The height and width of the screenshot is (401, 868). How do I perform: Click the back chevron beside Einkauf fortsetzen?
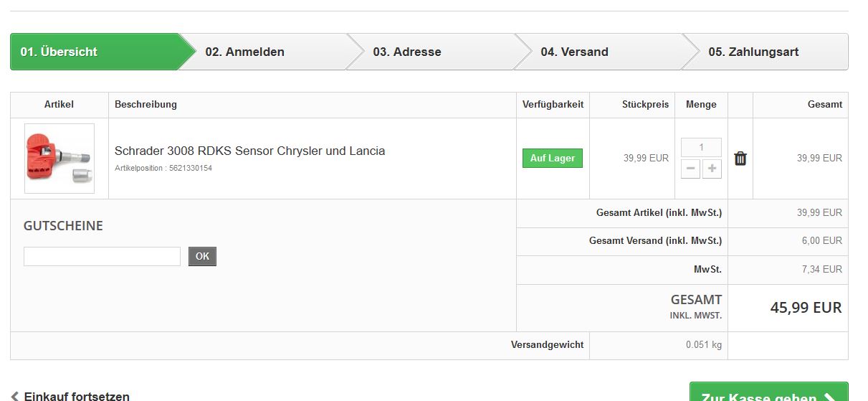click(x=15, y=396)
